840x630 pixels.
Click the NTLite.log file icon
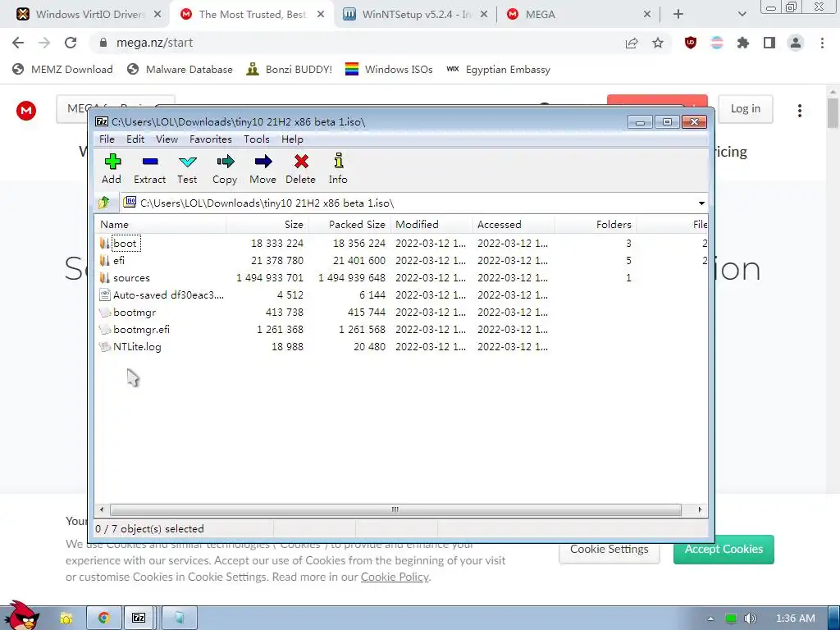click(x=105, y=347)
